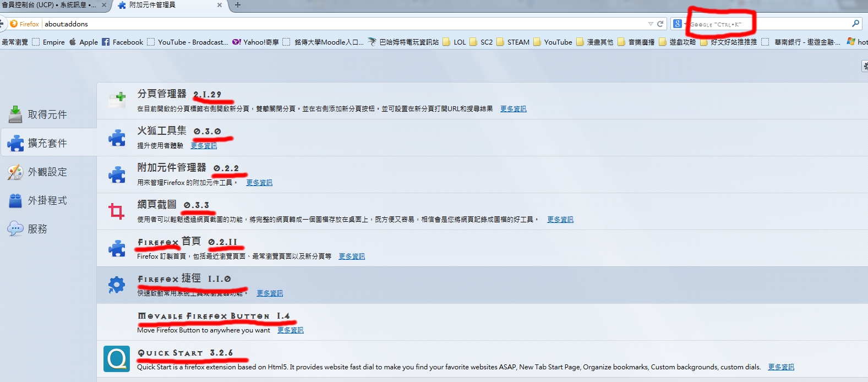The height and width of the screenshot is (382, 868).
Task: Open the 遊戲攻略 bookmark folder
Action: (x=677, y=42)
